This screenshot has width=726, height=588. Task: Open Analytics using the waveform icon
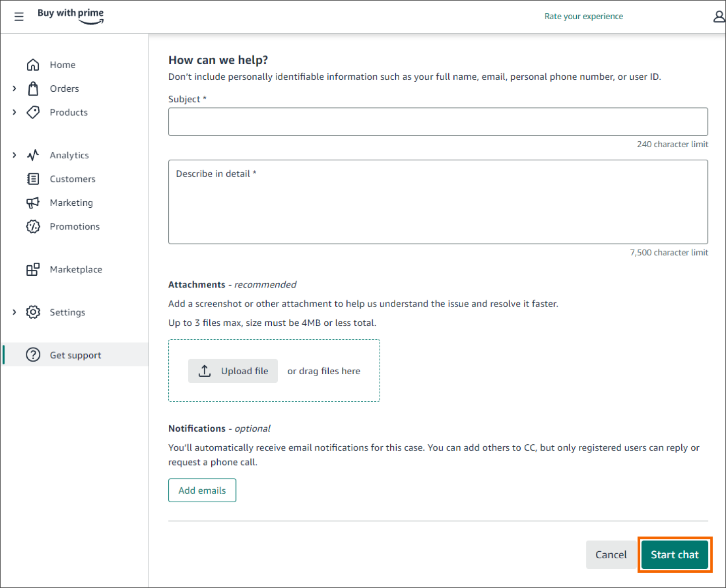pos(33,155)
